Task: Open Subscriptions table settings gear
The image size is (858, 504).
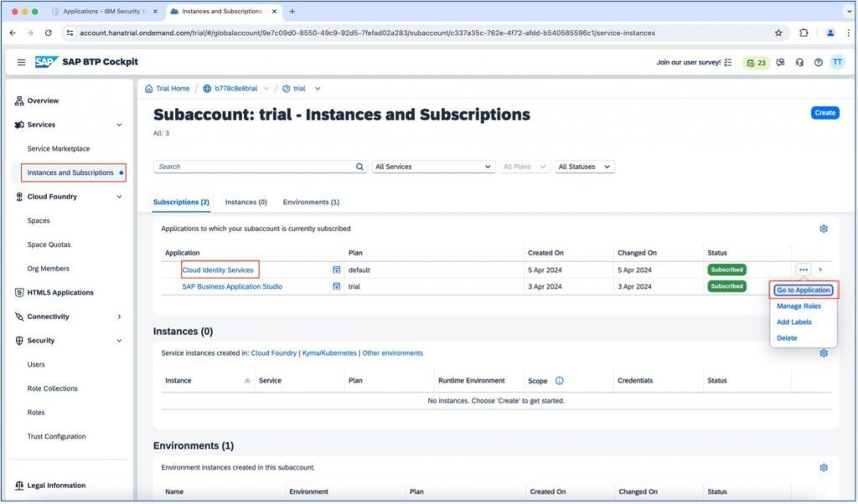Action: click(x=824, y=229)
